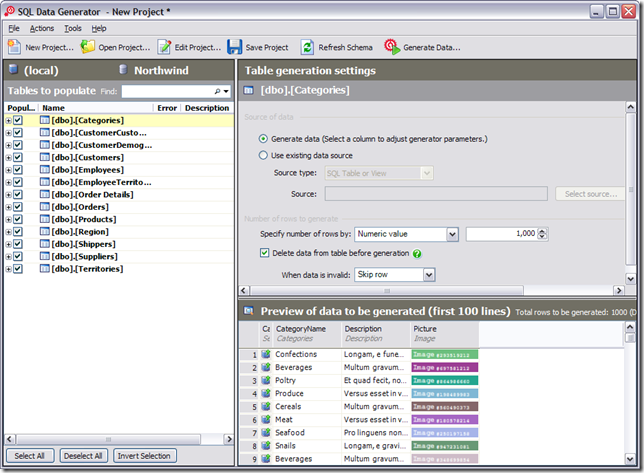Open the 'Specify number of rows by' dropdown
The image size is (644, 473).
452,234
